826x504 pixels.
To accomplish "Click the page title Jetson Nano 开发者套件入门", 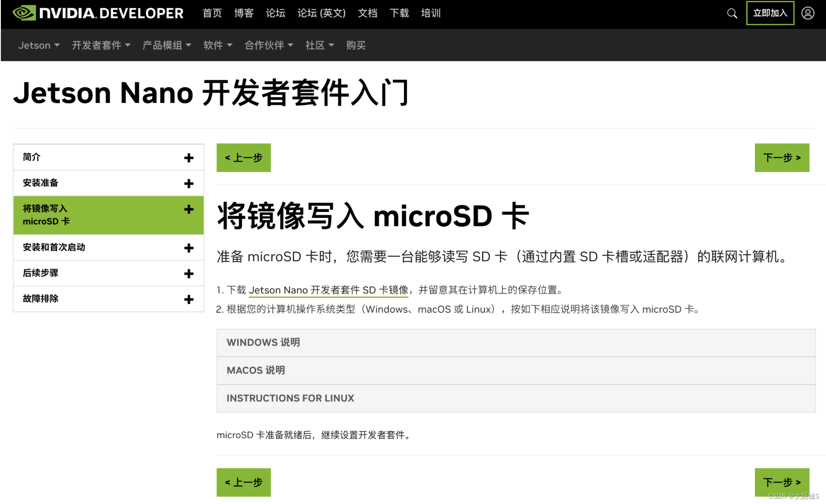I will (211, 93).
